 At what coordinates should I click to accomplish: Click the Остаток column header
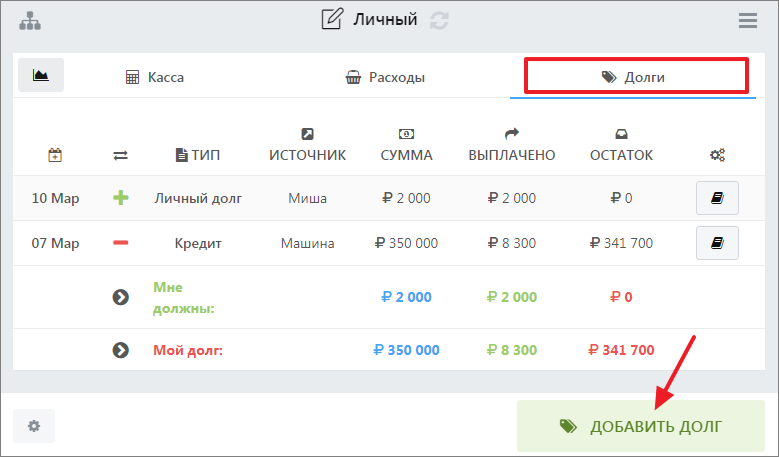coord(621,155)
